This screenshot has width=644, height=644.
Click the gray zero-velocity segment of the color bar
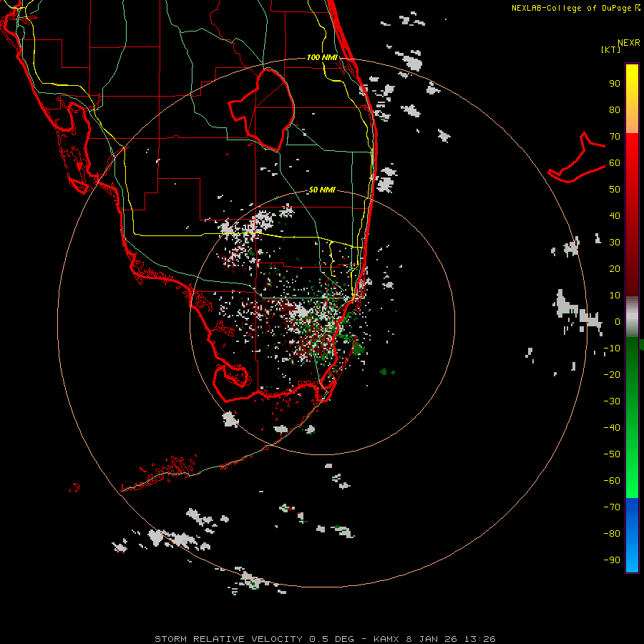[632, 317]
